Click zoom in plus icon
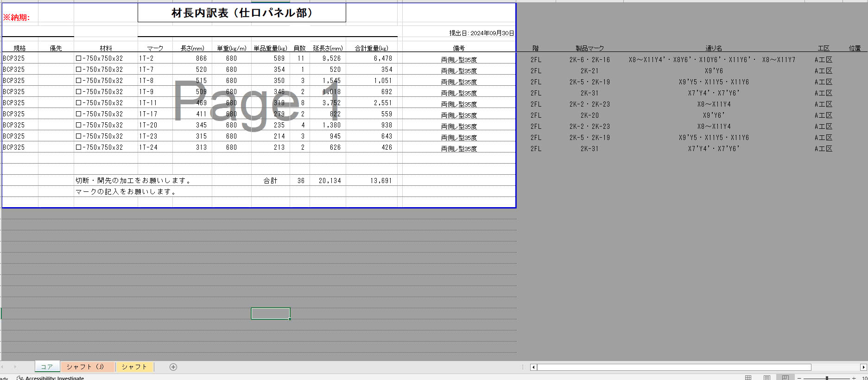This screenshot has height=380, width=868. (x=854, y=378)
